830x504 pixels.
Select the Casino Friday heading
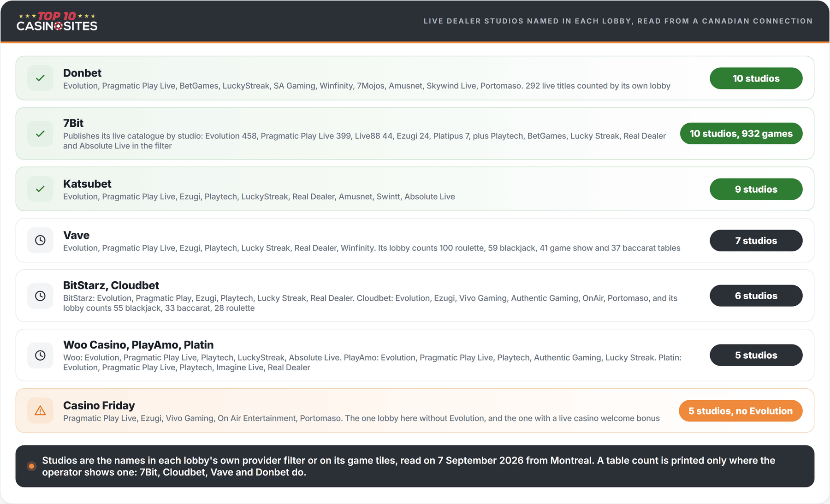(99, 405)
